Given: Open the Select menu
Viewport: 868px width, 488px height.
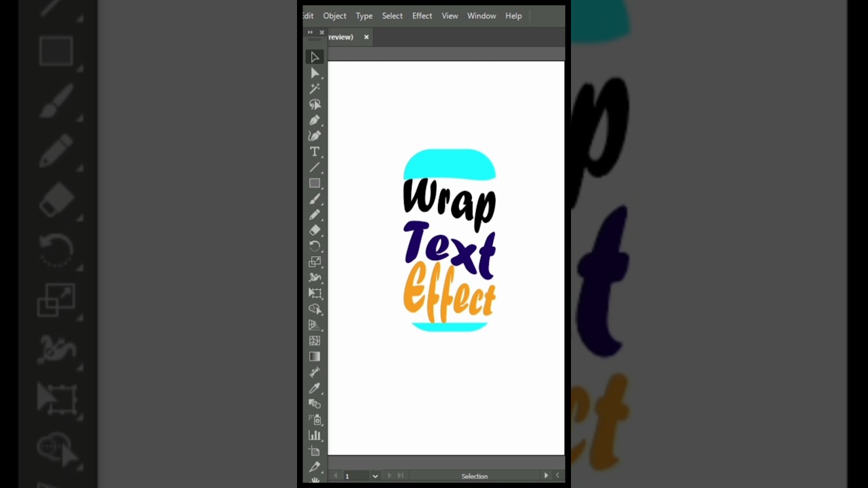Looking at the screenshot, I should [x=392, y=16].
